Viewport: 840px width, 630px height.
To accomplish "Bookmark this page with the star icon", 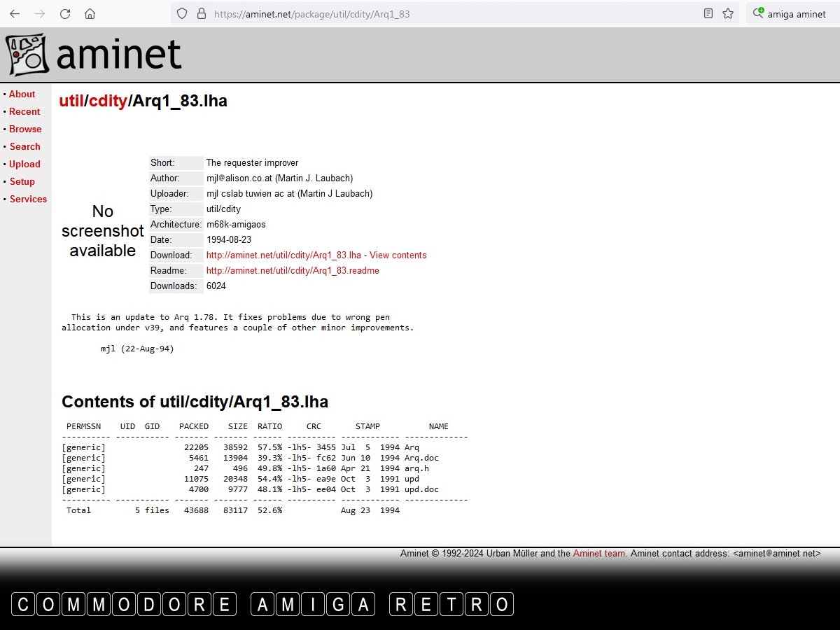I will [x=728, y=13].
